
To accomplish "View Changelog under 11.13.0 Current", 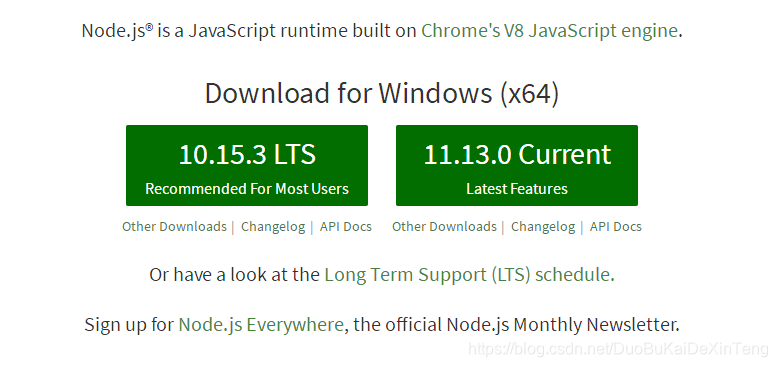I will point(543,227).
